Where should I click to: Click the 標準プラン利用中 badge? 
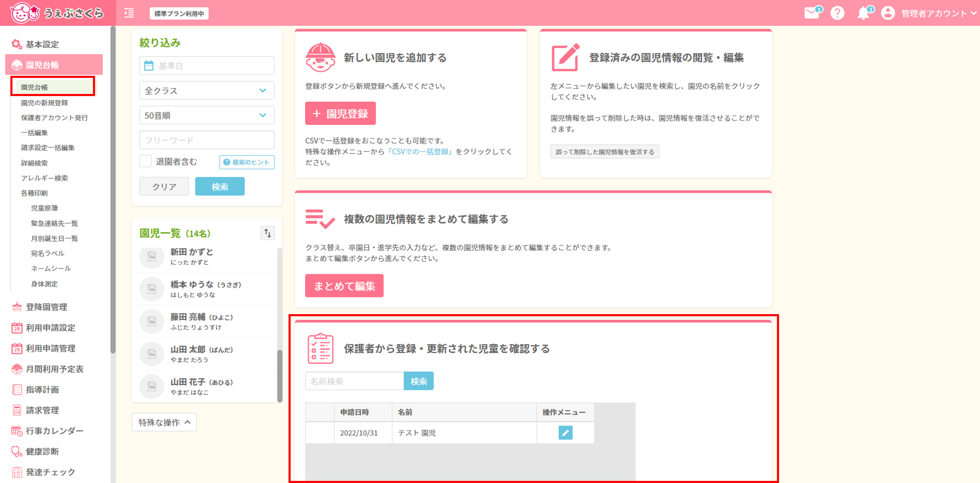coord(179,13)
